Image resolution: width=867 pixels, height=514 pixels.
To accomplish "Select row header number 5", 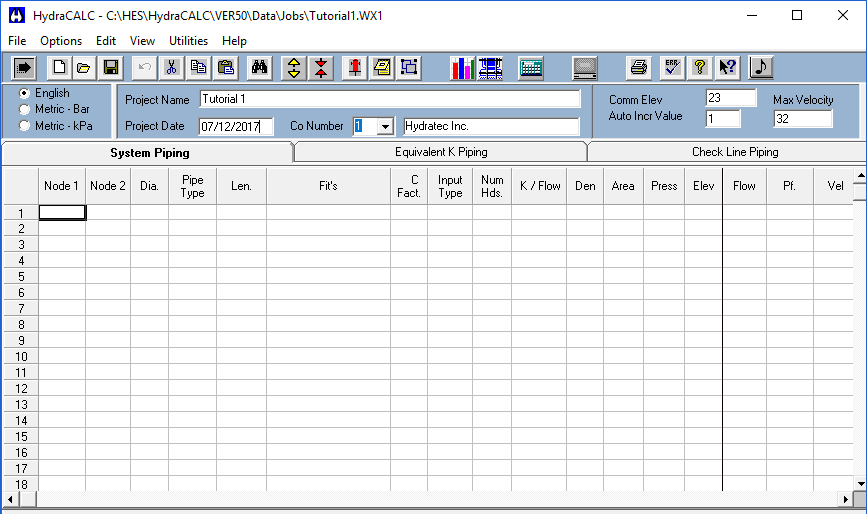I will click(x=21, y=276).
